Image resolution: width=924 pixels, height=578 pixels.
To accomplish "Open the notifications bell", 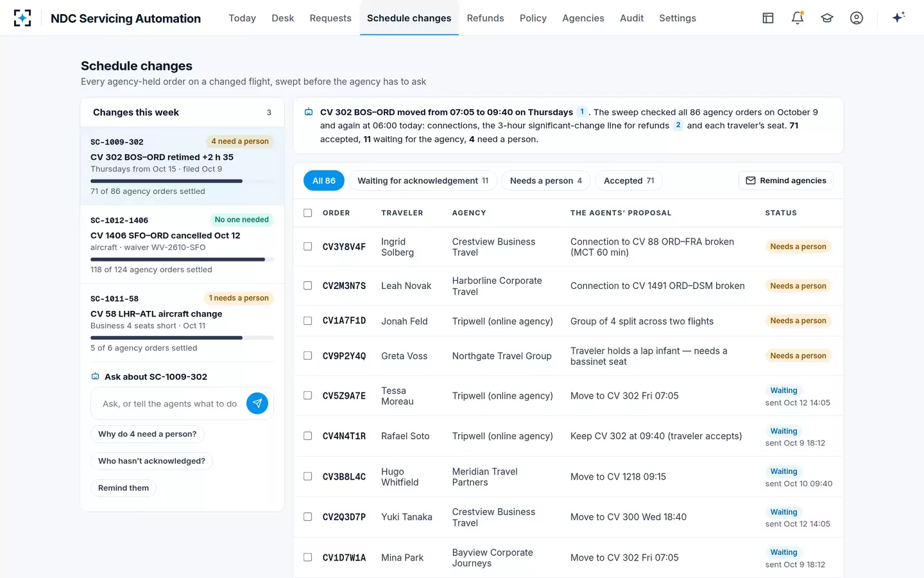I will [798, 18].
